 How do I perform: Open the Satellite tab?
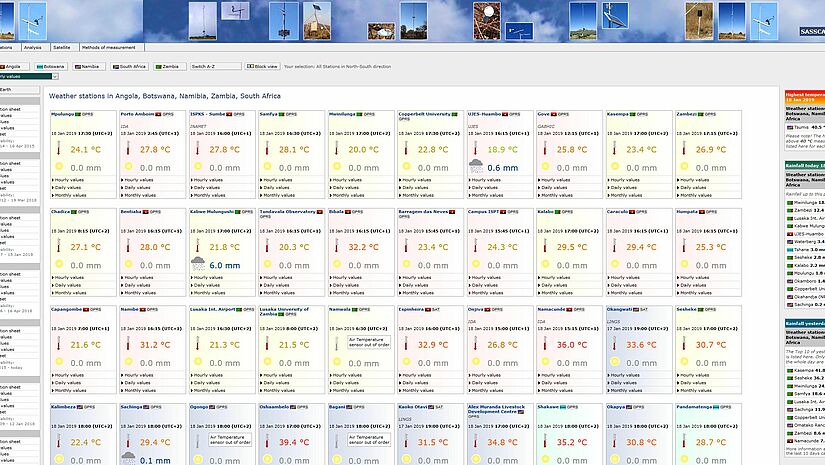click(62, 47)
